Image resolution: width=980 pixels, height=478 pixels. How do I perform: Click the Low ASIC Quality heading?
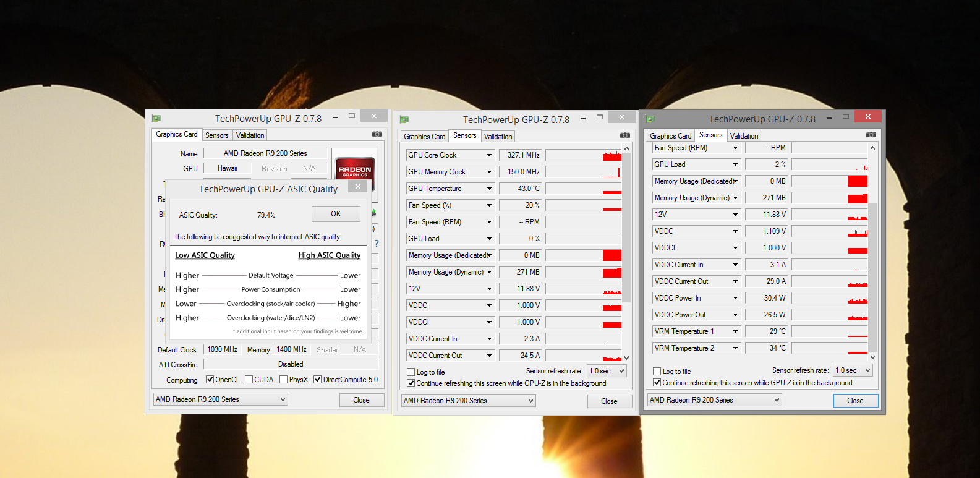pyautogui.click(x=205, y=255)
